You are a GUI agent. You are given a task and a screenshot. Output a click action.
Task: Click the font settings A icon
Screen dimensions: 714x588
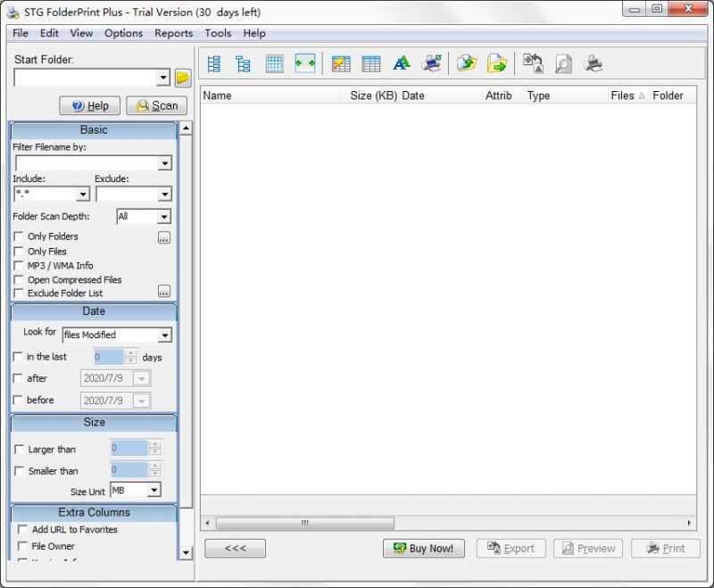401,62
